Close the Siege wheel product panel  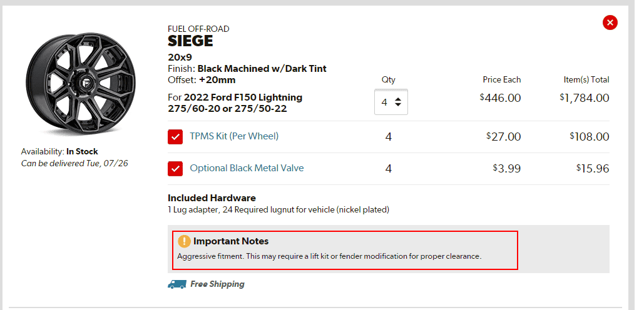point(610,23)
